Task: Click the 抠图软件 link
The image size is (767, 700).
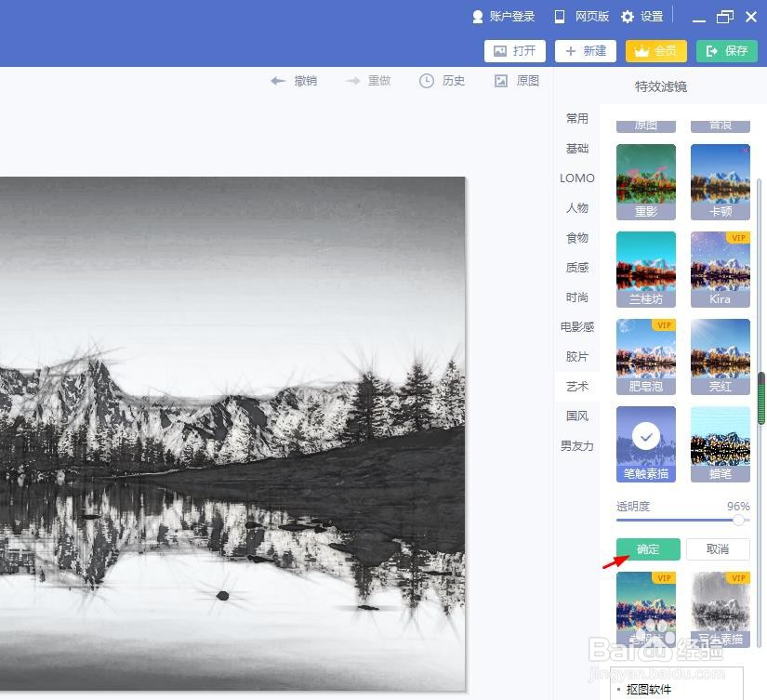Action: [x=648, y=689]
